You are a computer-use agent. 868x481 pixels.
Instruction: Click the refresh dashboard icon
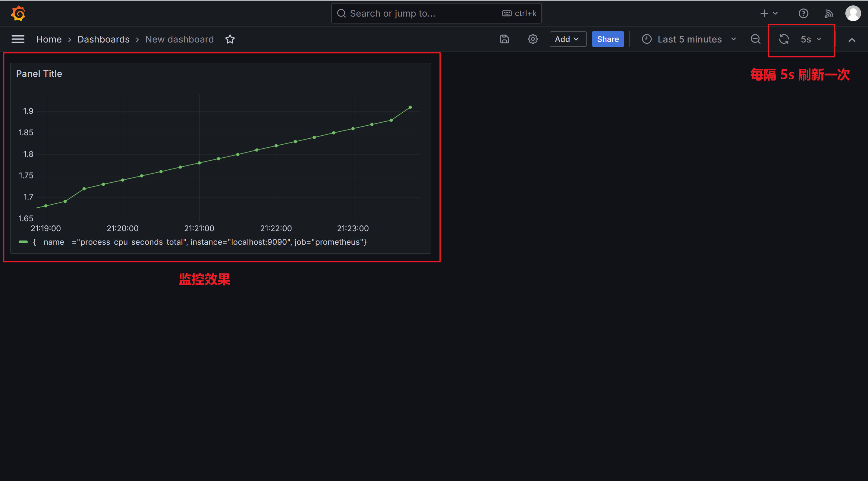(784, 39)
